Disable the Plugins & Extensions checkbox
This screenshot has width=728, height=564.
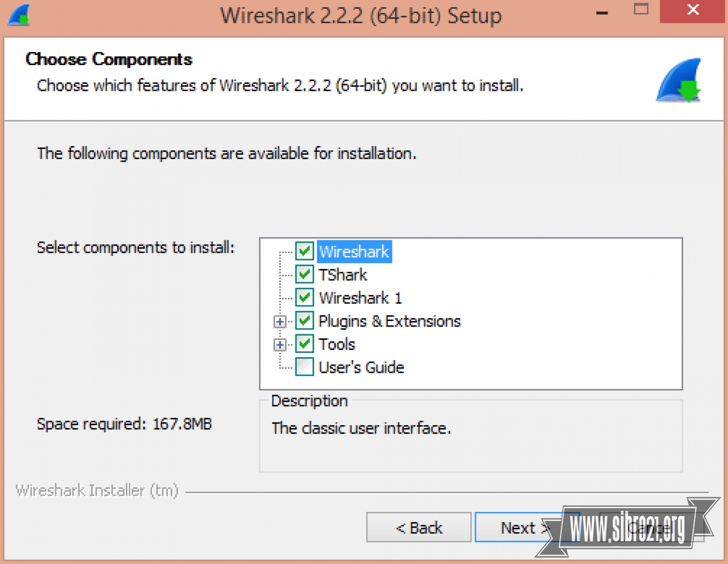305,320
